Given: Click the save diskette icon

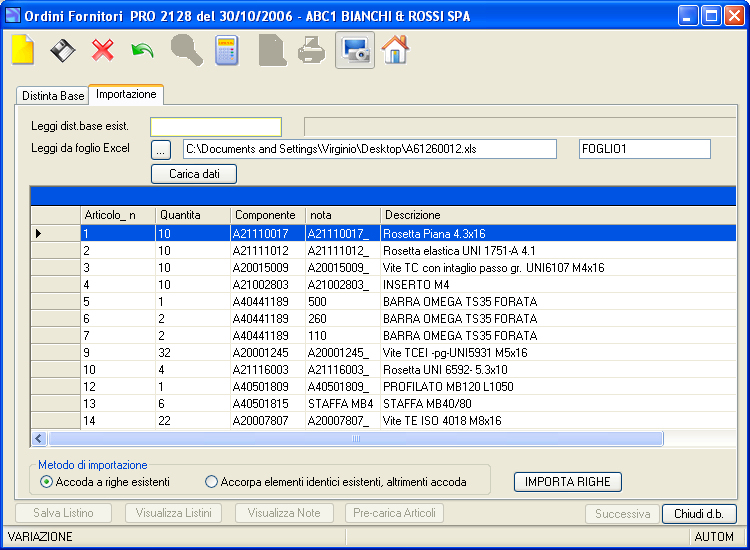Looking at the screenshot, I should 63,50.
